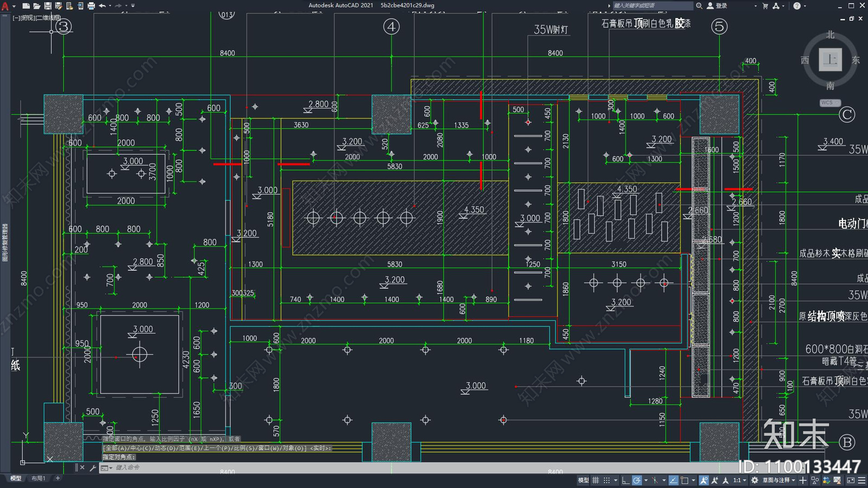Click the viewport controls [-] label
The image size is (868, 488).
pyautogui.click(x=16, y=18)
